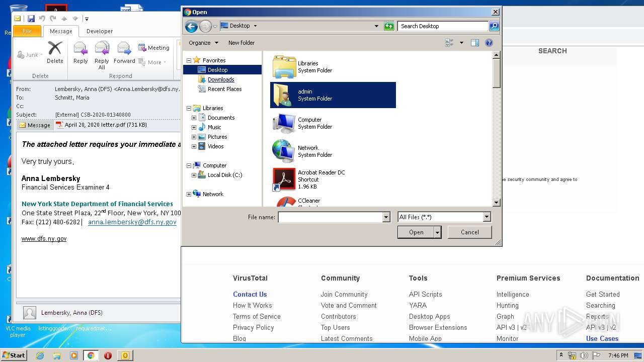Click Outlook Delete icon
644x362 pixels.
coord(55,52)
